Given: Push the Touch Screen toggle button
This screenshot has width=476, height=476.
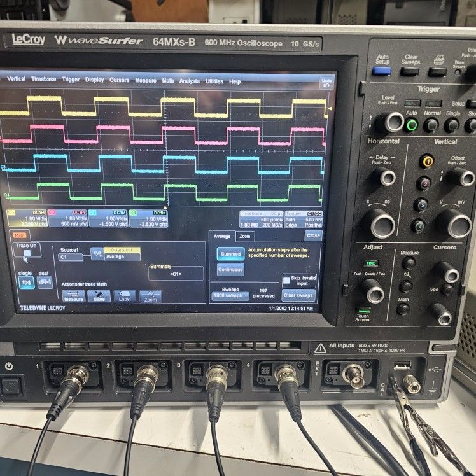Looking at the screenshot, I should [363, 311].
